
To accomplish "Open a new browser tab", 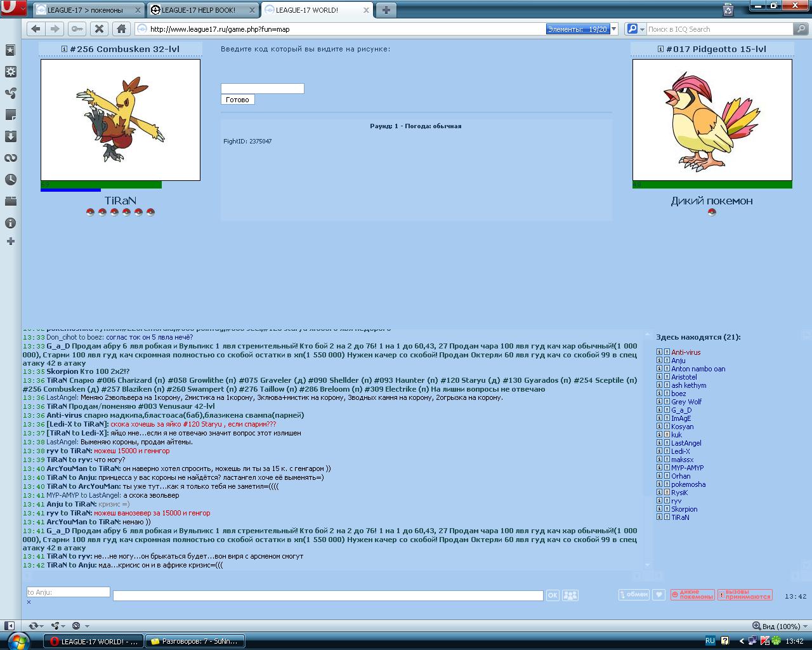I will tap(386, 10).
